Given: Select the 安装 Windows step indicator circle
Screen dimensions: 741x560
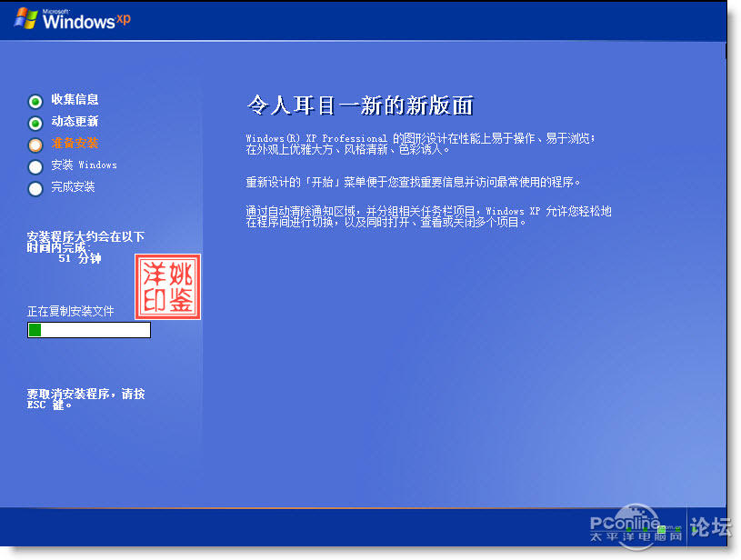Looking at the screenshot, I should (35, 167).
